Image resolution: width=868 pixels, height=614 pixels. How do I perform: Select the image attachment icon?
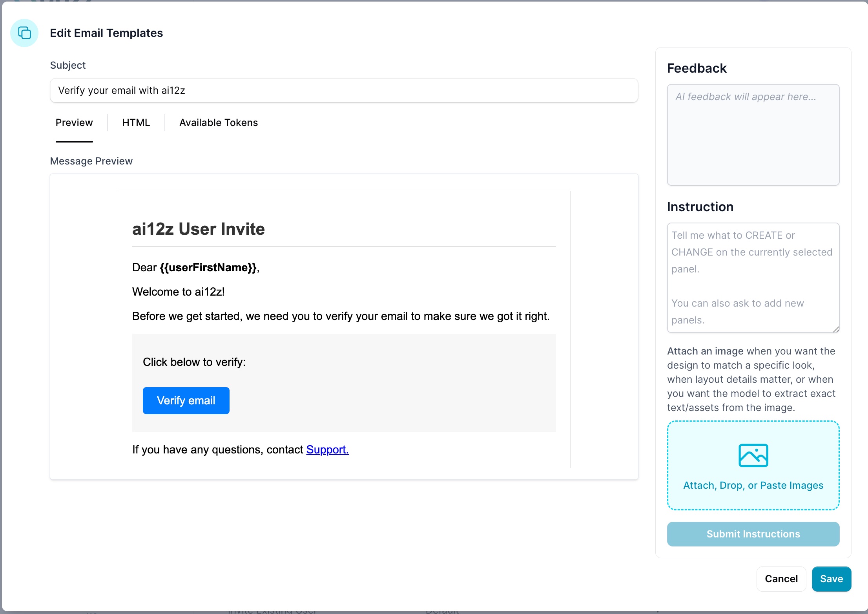coord(753,455)
